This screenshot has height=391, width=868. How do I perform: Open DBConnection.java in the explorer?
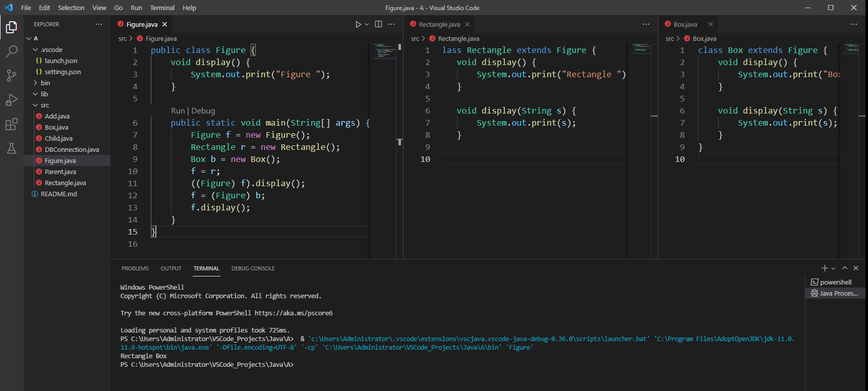[67, 149]
